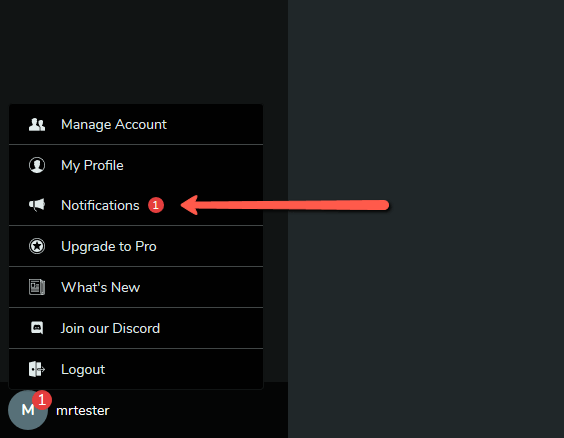Click the Logout door icon
This screenshot has width=564, height=438.
[37, 369]
